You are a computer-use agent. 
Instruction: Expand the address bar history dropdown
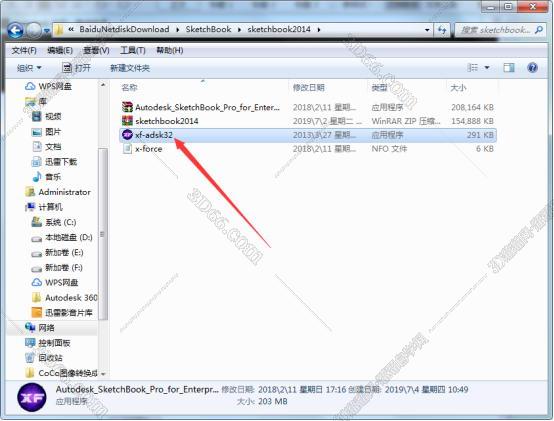(427, 30)
